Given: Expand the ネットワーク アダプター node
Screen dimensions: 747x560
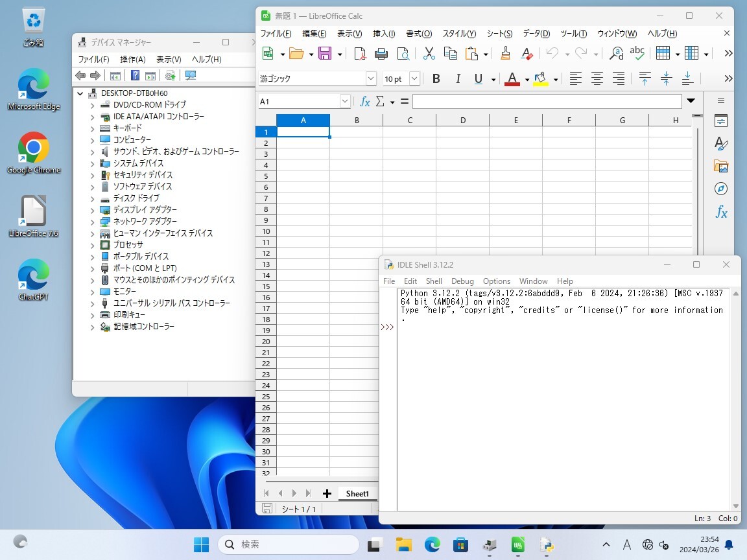Looking at the screenshot, I should pos(93,222).
